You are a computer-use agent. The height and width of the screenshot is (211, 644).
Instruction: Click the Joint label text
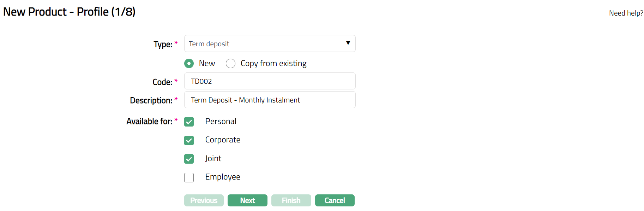point(213,159)
